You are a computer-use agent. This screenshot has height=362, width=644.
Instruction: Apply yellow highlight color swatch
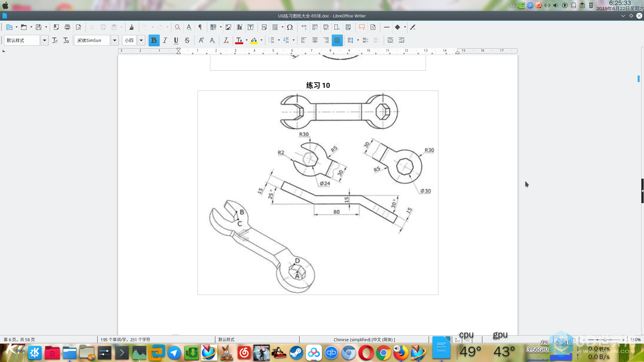pos(254,40)
